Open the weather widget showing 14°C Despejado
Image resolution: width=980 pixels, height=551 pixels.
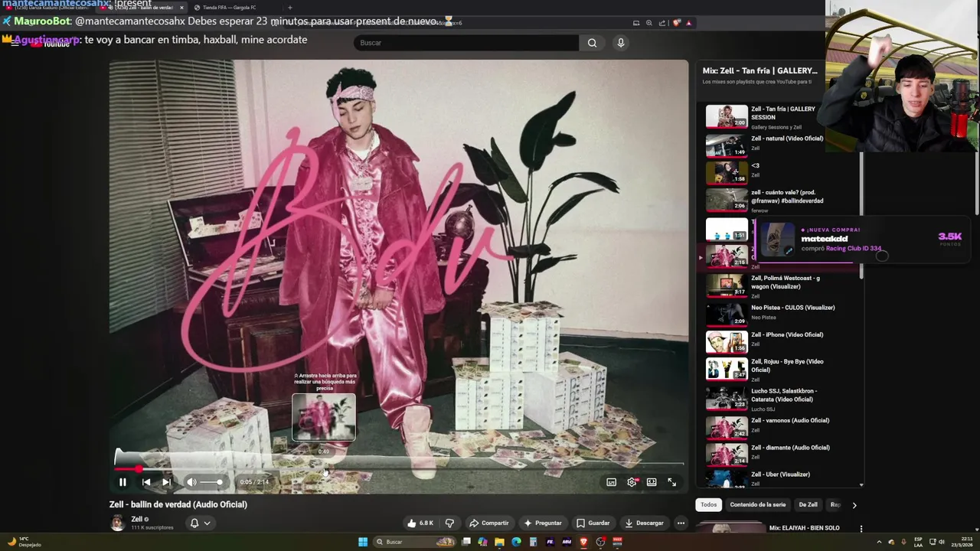(23, 542)
